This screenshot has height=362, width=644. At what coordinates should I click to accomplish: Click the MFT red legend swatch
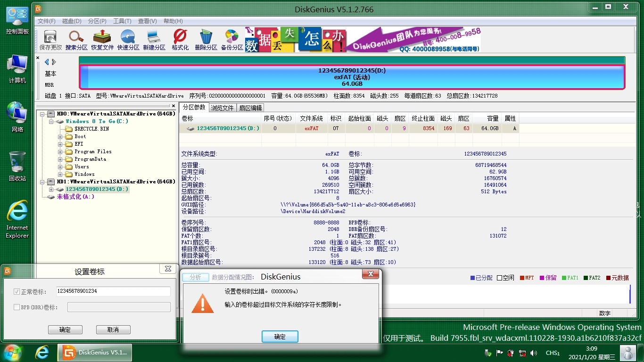(522, 278)
